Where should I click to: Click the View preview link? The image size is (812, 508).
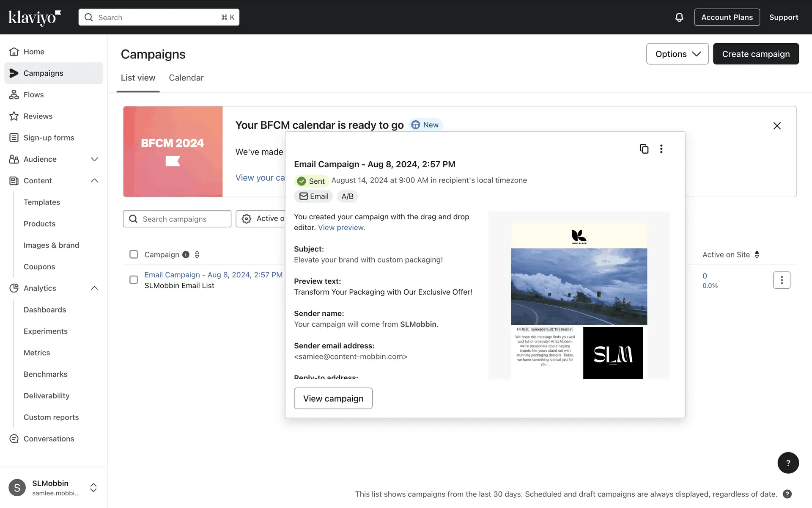341,227
